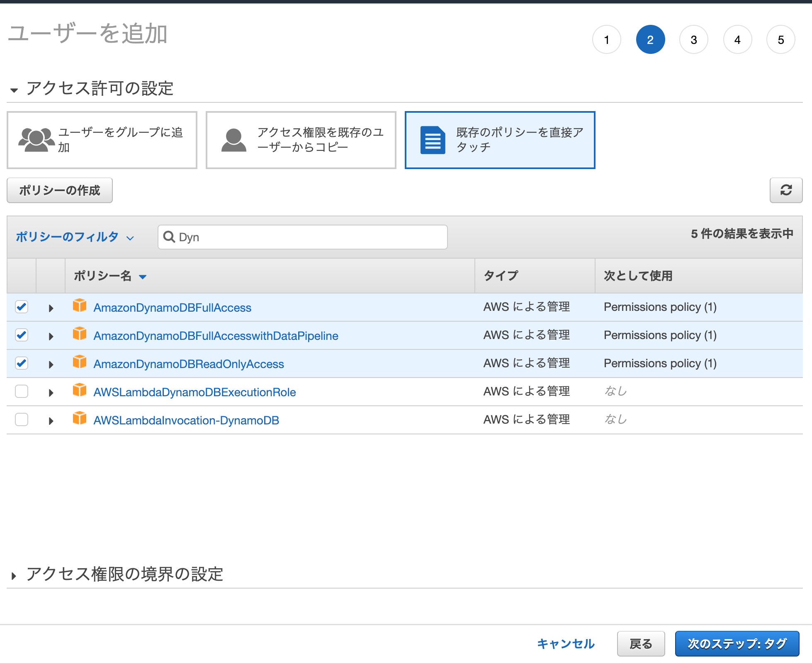
Task: Sort by ポリシー名 column header
Action: point(103,276)
